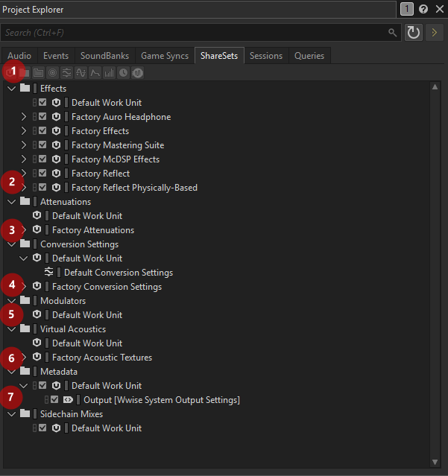The height and width of the screenshot is (476, 448).
Task: Click the bar-graph toolbar icon
Action: tap(109, 73)
